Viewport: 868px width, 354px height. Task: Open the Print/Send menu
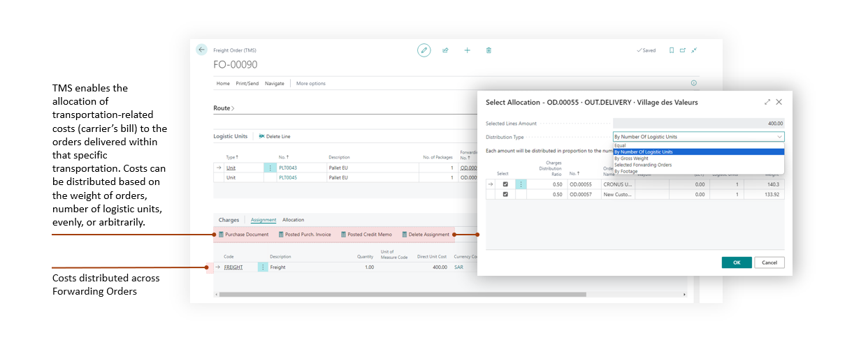[247, 84]
